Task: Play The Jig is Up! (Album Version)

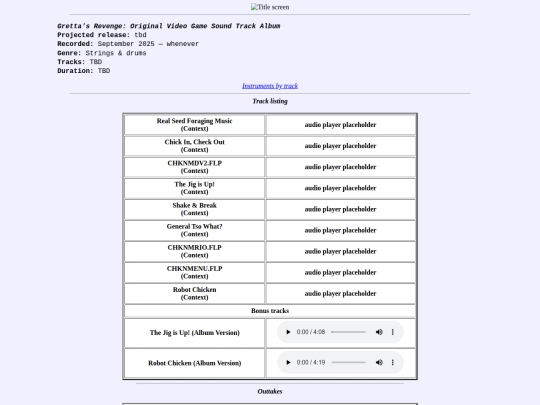Action: tap(288, 332)
